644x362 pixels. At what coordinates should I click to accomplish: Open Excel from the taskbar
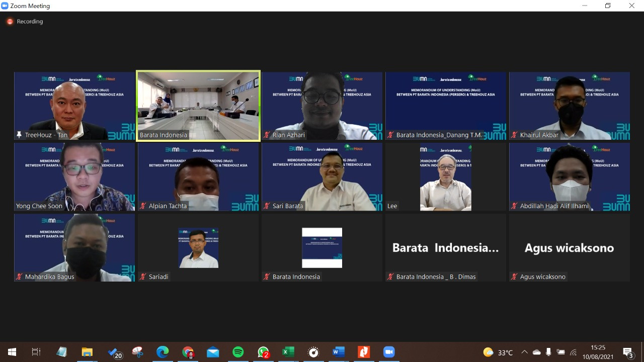(288, 352)
